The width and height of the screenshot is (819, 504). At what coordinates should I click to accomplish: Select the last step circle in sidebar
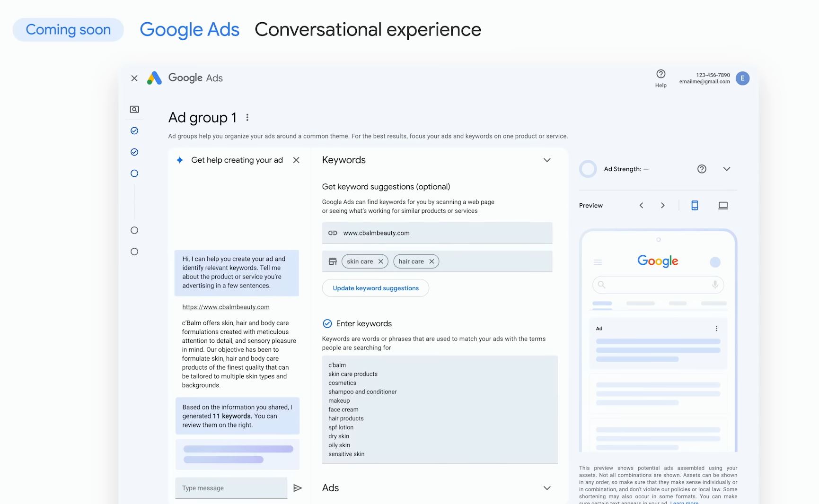click(134, 252)
